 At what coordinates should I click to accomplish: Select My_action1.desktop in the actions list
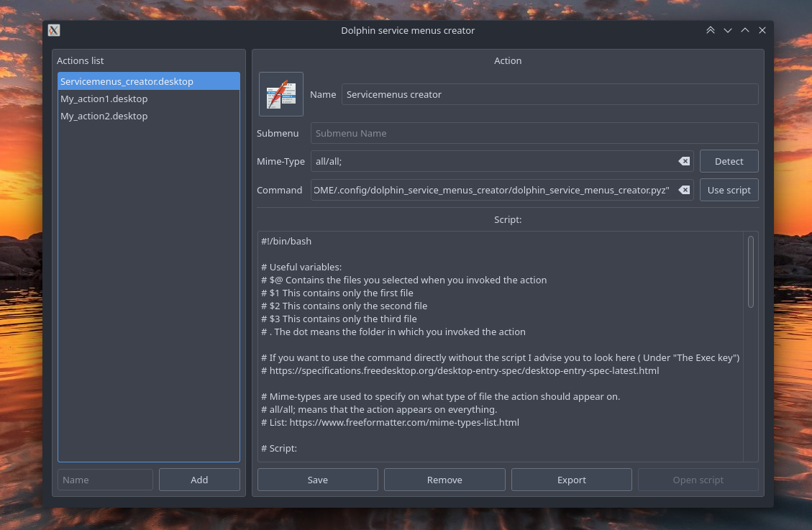pyautogui.click(x=149, y=99)
